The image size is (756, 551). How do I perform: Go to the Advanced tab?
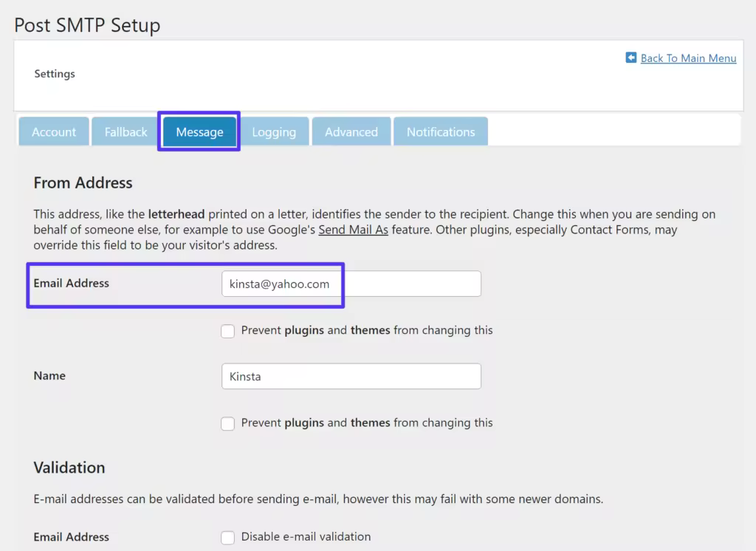point(351,131)
